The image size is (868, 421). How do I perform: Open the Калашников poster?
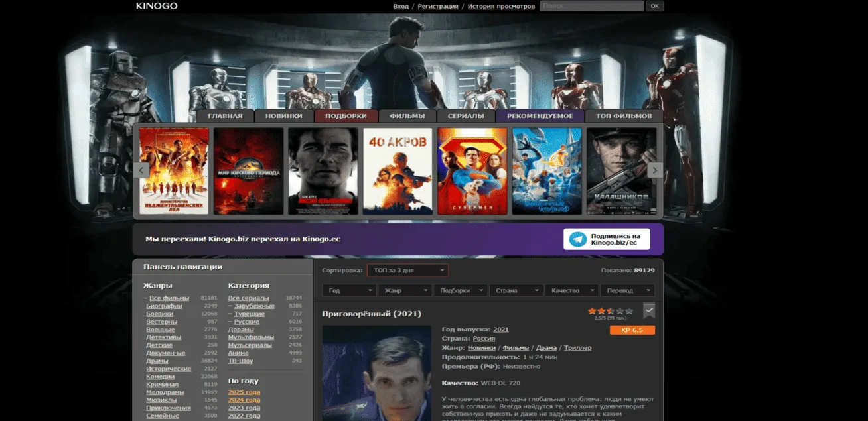621,171
